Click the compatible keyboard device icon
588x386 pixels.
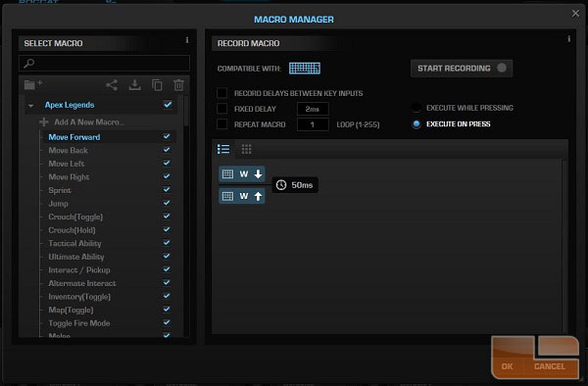(305, 69)
